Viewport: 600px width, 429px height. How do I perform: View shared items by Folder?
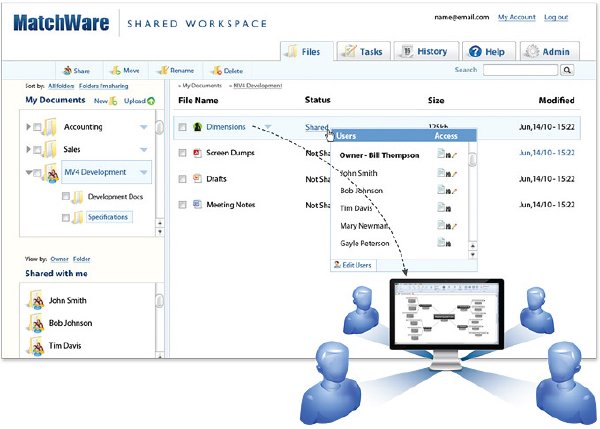point(82,259)
